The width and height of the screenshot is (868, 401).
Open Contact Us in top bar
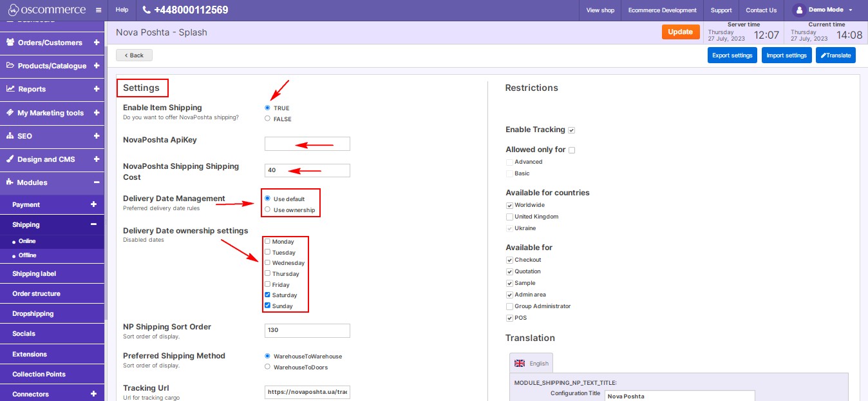click(x=761, y=10)
